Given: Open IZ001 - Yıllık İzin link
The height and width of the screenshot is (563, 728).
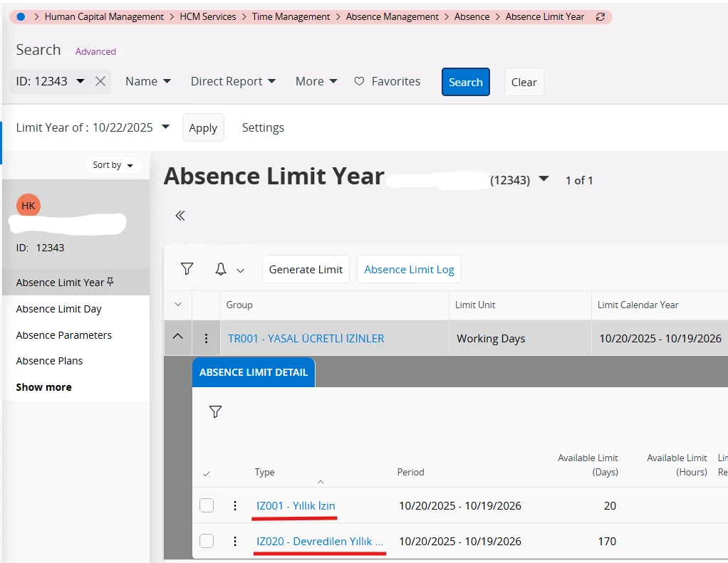Looking at the screenshot, I should (296, 505).
